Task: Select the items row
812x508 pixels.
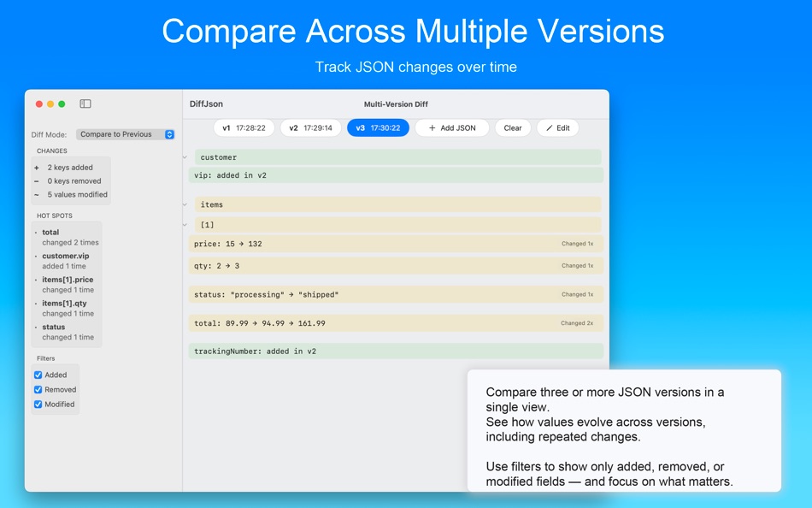Action: pos(397,204)
